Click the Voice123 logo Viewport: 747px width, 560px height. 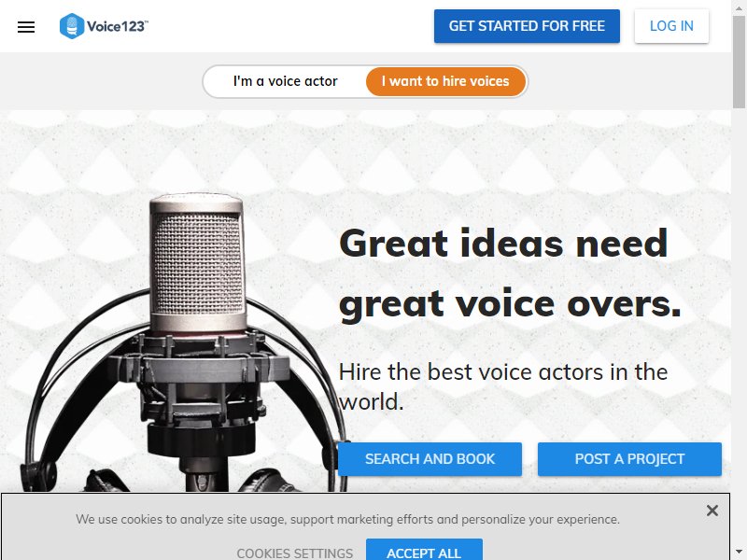(x=104, y=26)
